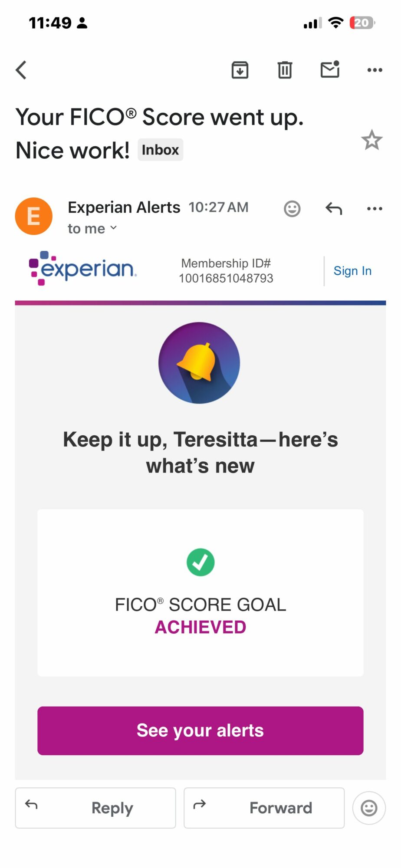Tap the Reply button at bottom
The height and width of the screenshot is (868, 401).
pos(95,808)
